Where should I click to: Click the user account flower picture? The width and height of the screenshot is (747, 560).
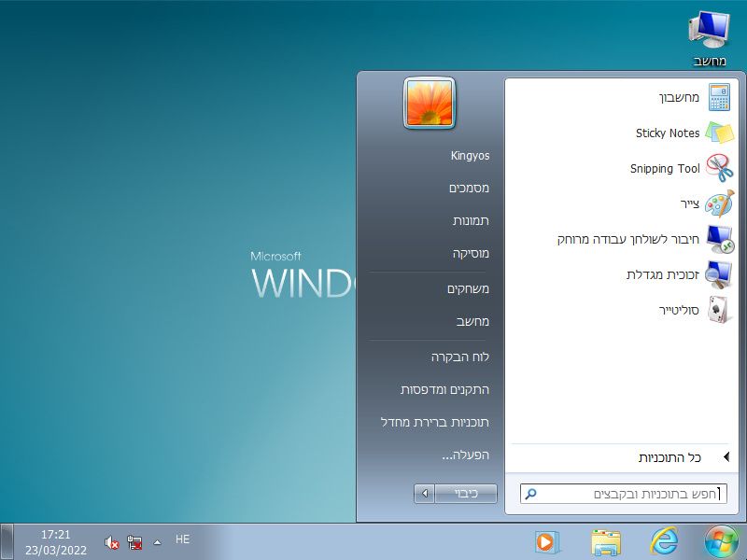pyautogui.click(x=430, y=103)
